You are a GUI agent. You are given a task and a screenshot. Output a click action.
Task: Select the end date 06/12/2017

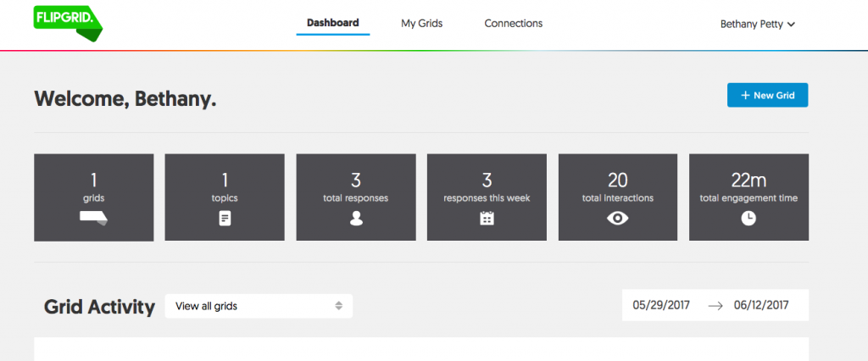(761, 306)
